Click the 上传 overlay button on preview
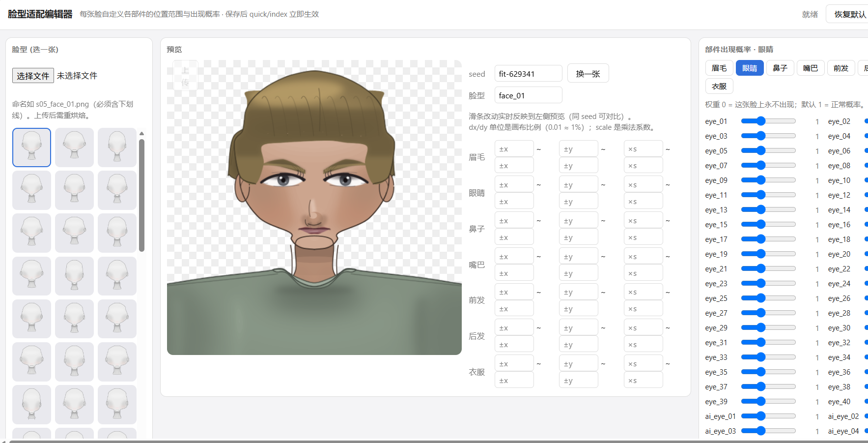Screen dimensions: 868x443 click(185, 76)
